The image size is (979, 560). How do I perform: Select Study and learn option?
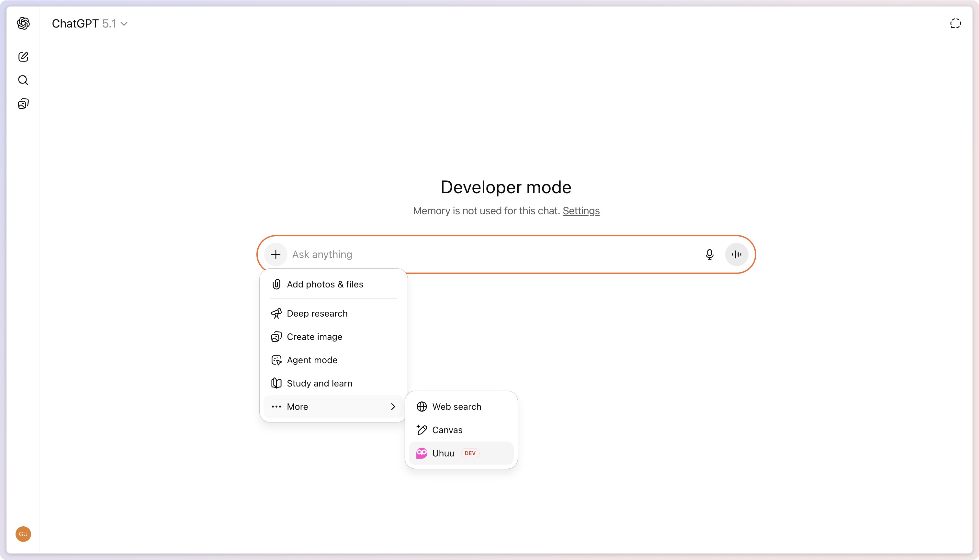[x=319, y=383]
